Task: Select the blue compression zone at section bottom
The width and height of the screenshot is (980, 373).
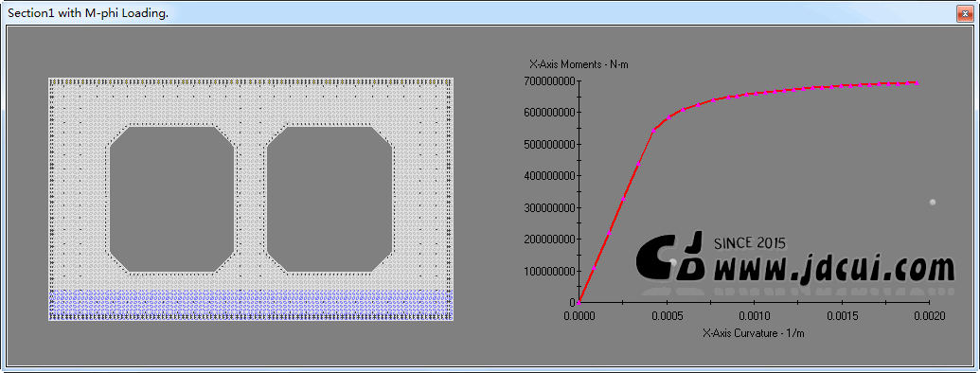Action: tap(251, 305)
